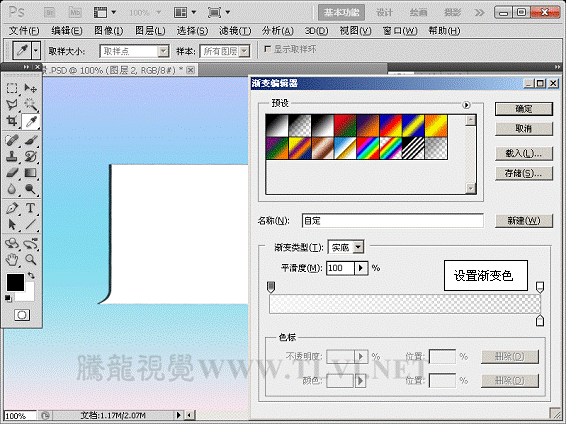Select the Dodge tool
Image resolution: width=566 pixels, height=424 pixels.
click(x=30, y=189)
